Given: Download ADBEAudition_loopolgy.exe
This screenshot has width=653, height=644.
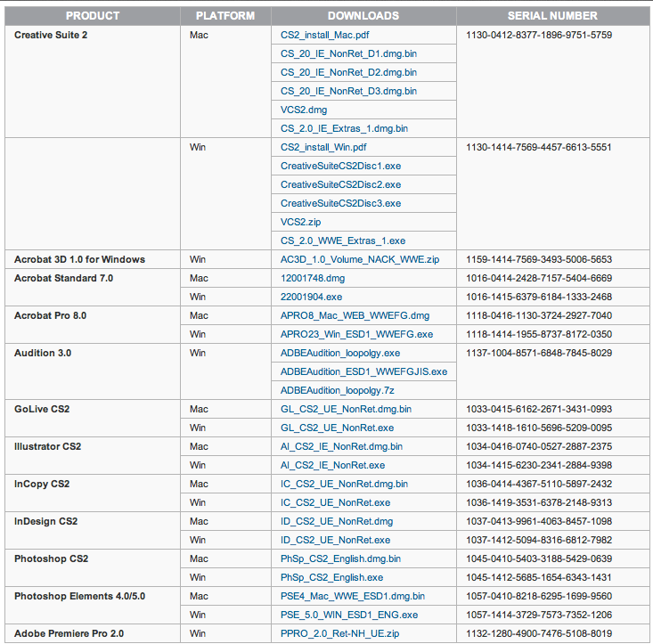Looking at the screenshot, I should [340, 354].
